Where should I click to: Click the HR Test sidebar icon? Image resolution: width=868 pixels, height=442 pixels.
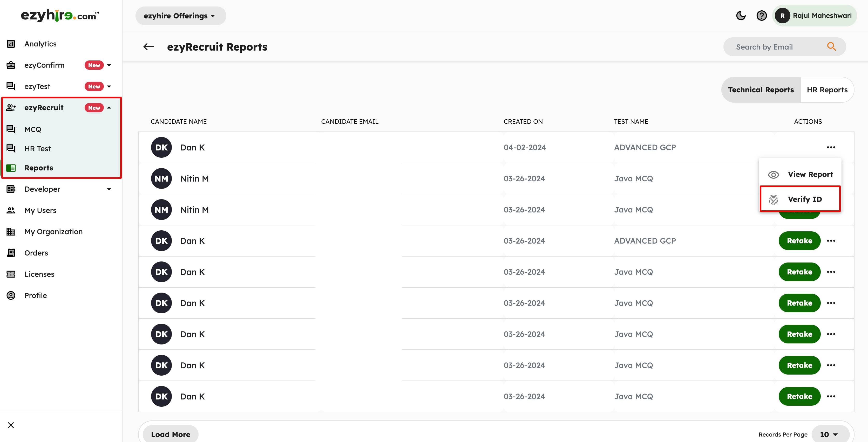(11, 148)
